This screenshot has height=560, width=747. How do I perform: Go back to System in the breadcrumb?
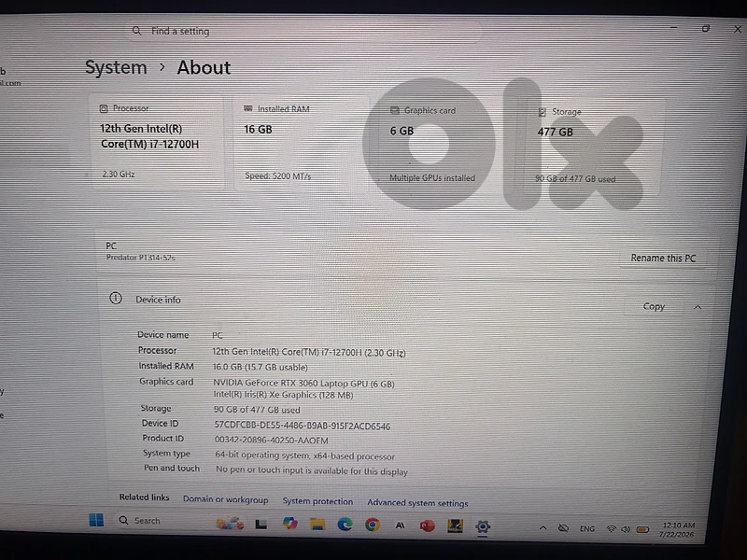tap(116, 67)
